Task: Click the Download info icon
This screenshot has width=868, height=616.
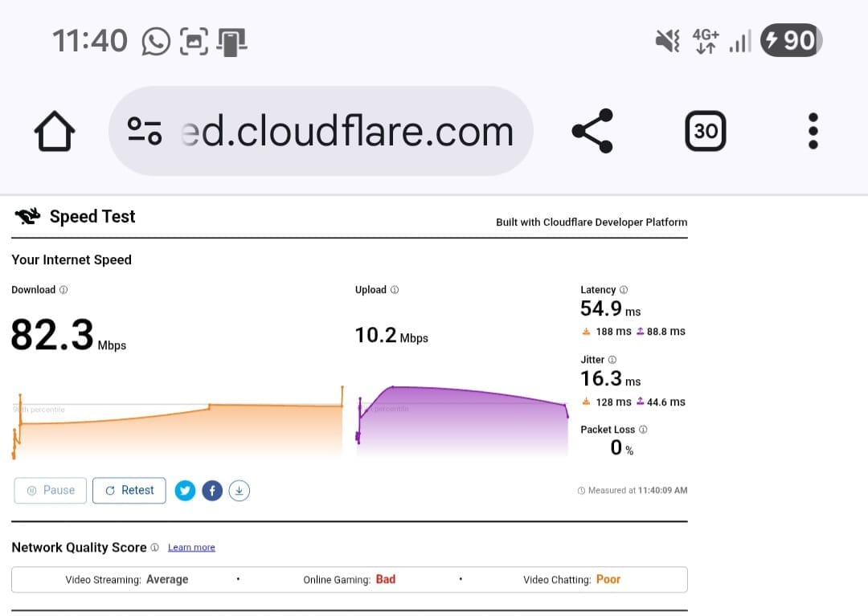Action: 63,290
